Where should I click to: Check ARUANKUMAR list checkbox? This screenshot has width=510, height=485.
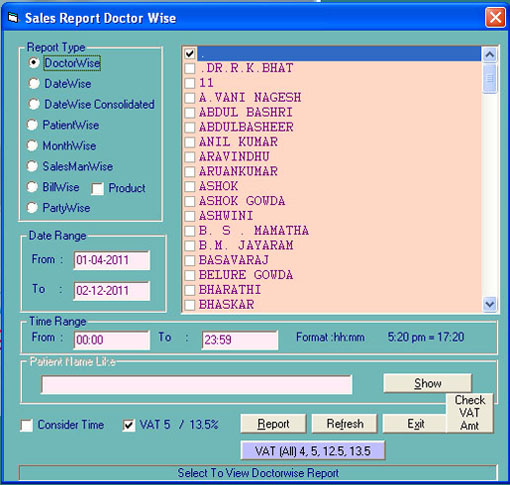coord(190,171)
